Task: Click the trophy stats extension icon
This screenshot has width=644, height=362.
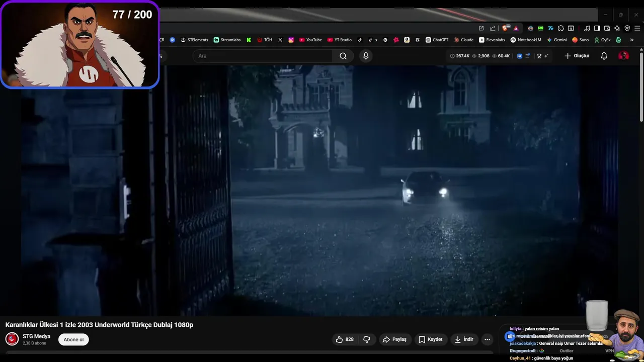Action: point(539,56)
